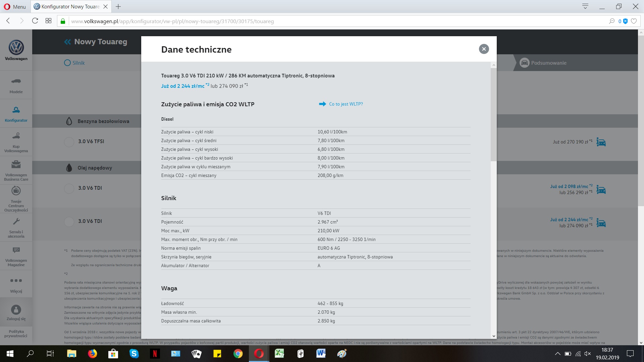Open Kup Volkswagena sidebar icon
Viewport: 644px width, 362px height.
tap(16, 136)
